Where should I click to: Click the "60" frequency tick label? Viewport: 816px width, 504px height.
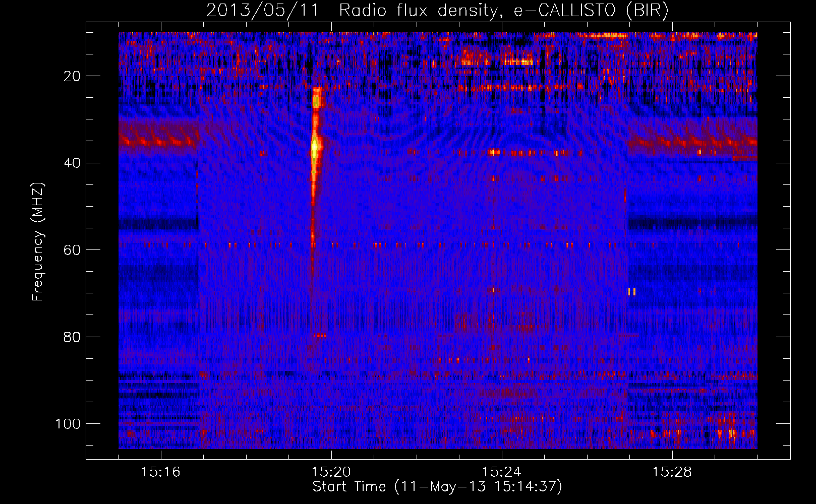click(x=72, y=250)
